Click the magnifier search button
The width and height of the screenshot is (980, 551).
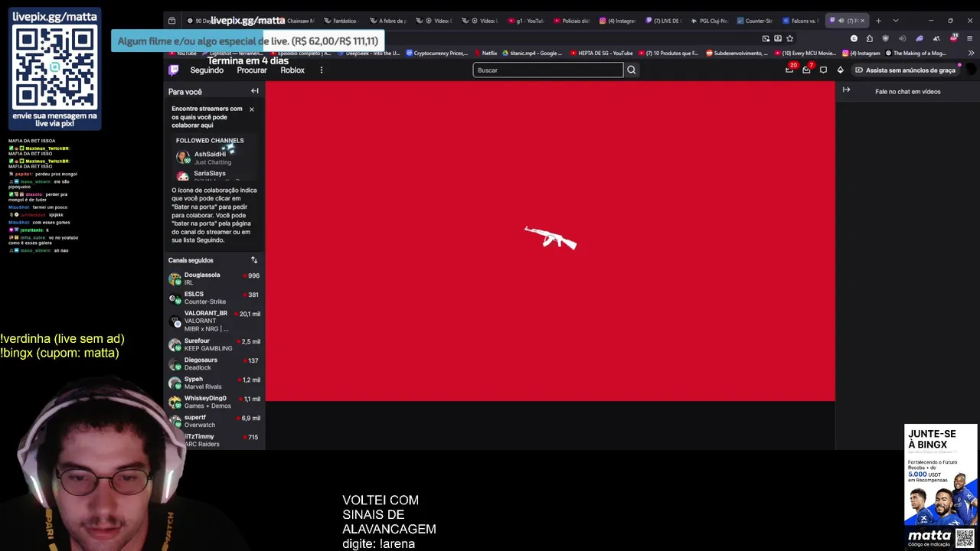632,70
